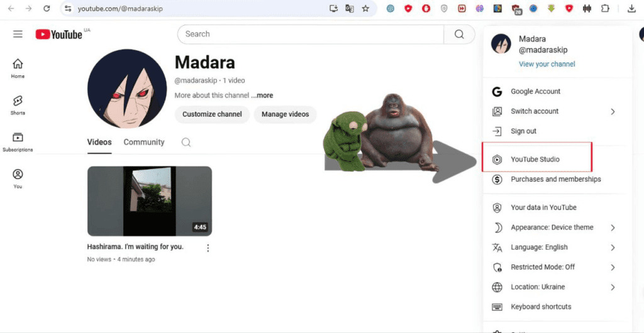Image resolution: width=644 pixels, height=333 pixels.
Task: Expand channel description with ...more
Action: point(262,96)
